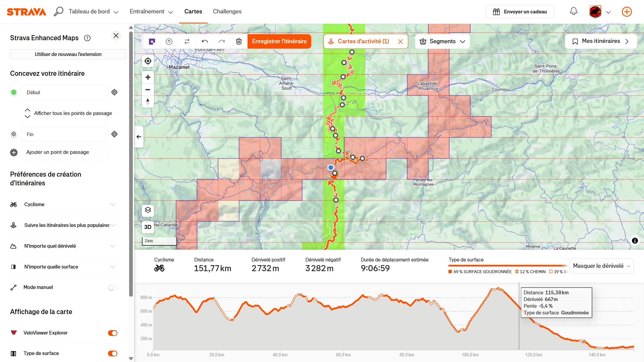Open the Masquer le dénivelé dropdown
Screen dimensions: 644x362
pyautogui.click(x=601, y=266)
